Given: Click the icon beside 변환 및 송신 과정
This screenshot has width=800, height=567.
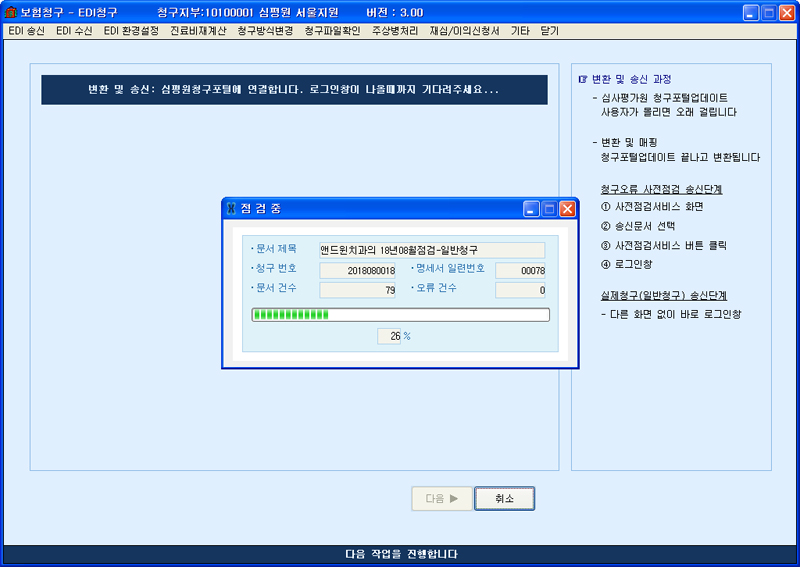Looking at the screenshot, I should (583, 79).
